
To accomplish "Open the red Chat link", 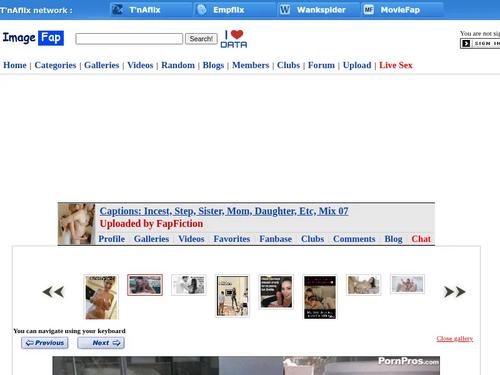I will (421, 239).
